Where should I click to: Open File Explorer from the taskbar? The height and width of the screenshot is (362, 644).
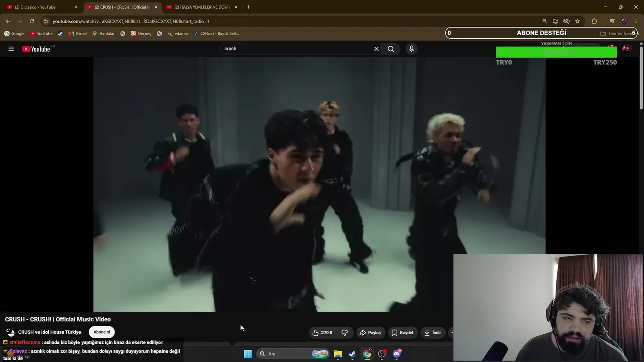click(338, 354)
